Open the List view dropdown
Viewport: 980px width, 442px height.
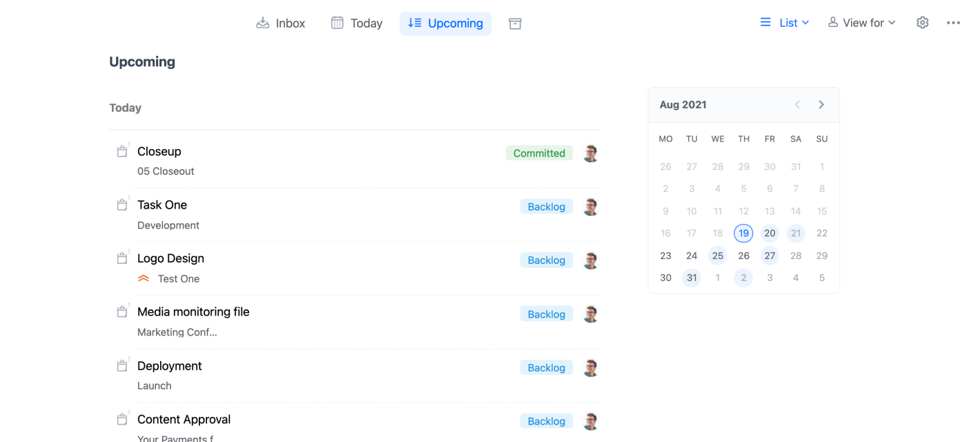784,23
